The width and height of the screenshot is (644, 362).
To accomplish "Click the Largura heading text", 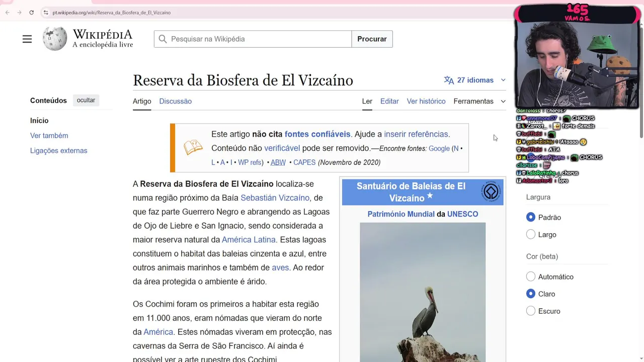I will click(x=538, y=197).
